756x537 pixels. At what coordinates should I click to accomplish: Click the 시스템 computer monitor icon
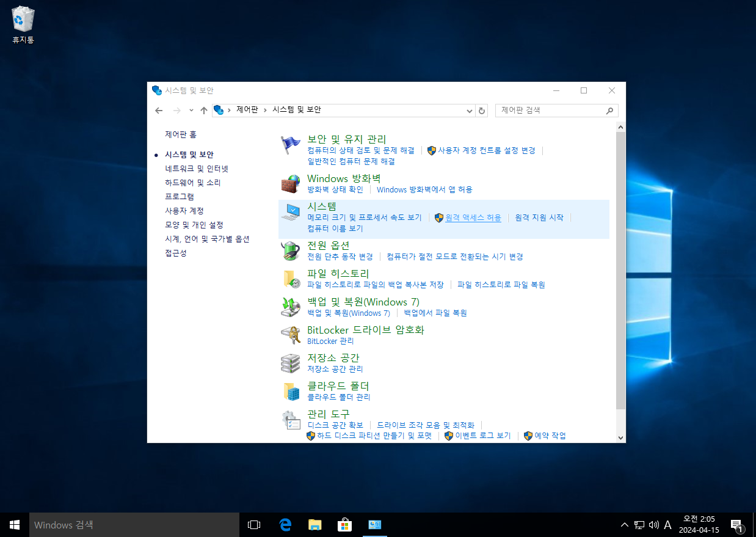[290, 212]
